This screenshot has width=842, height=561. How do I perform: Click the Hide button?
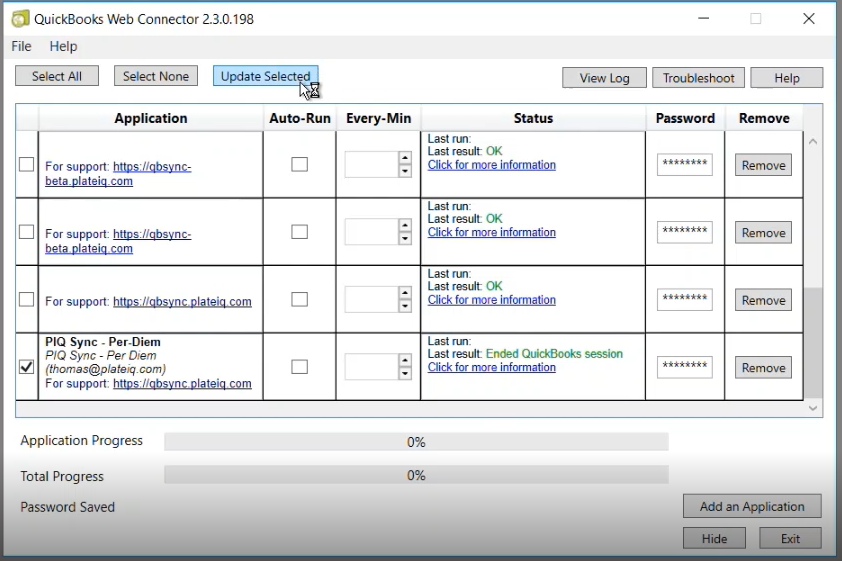pos(714,538)
